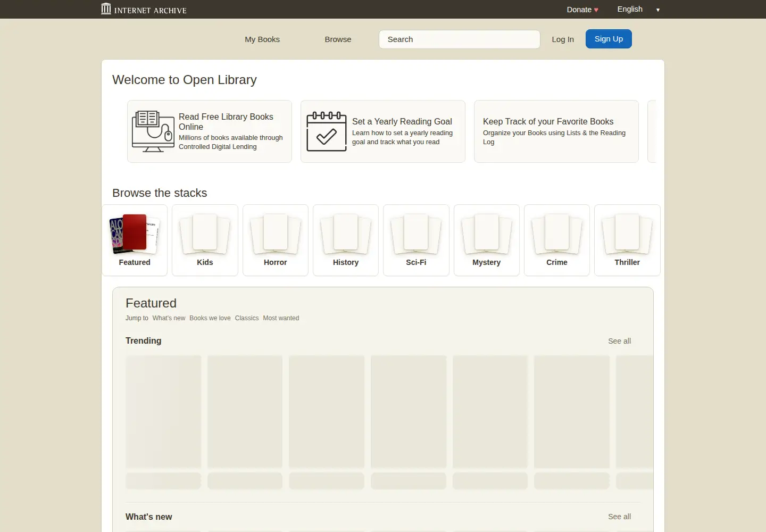Select the Thriller stack category
Image resolution: width=766 pixels, height=532 pixels.
click(x=627, y=240)
